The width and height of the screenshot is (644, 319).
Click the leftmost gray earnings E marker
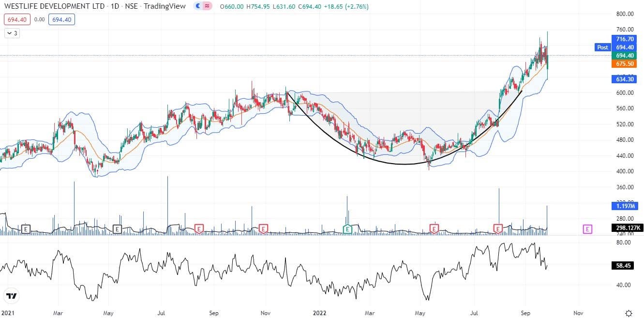point(26,228)
